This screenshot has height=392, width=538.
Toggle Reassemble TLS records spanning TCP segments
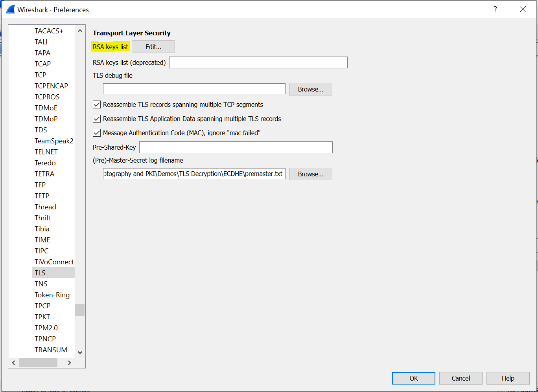(x=97, y=104)
